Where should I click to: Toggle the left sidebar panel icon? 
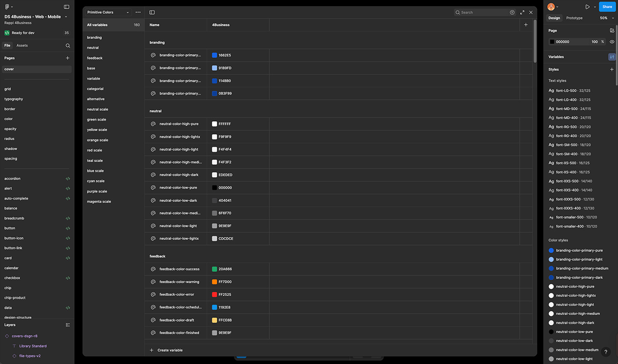coord(67,7)
